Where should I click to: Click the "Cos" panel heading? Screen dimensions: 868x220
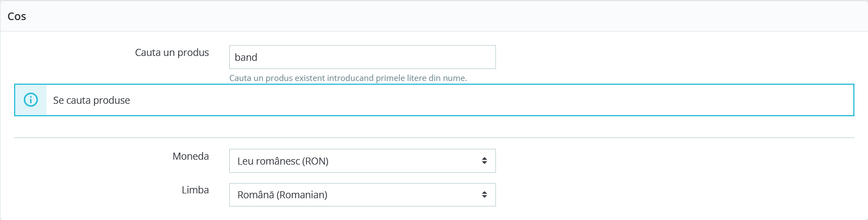coord(17,16)
